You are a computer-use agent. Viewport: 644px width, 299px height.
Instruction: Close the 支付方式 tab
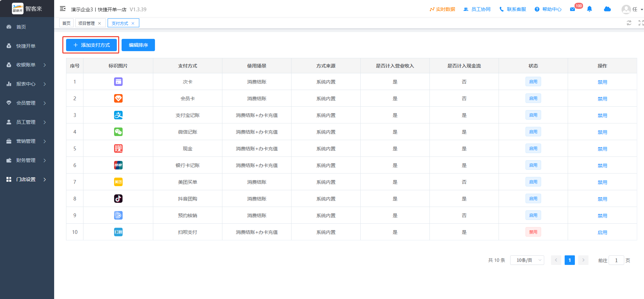(133, 23)
